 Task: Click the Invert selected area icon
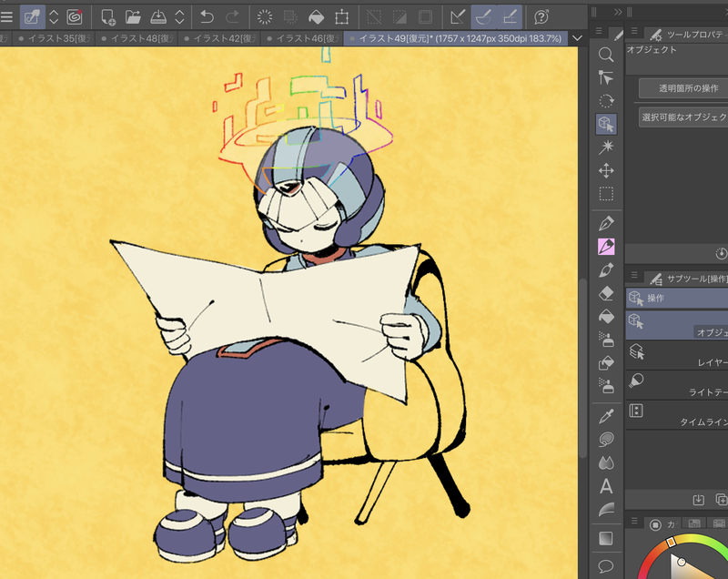pyautogui.click(x=399, y=17)
